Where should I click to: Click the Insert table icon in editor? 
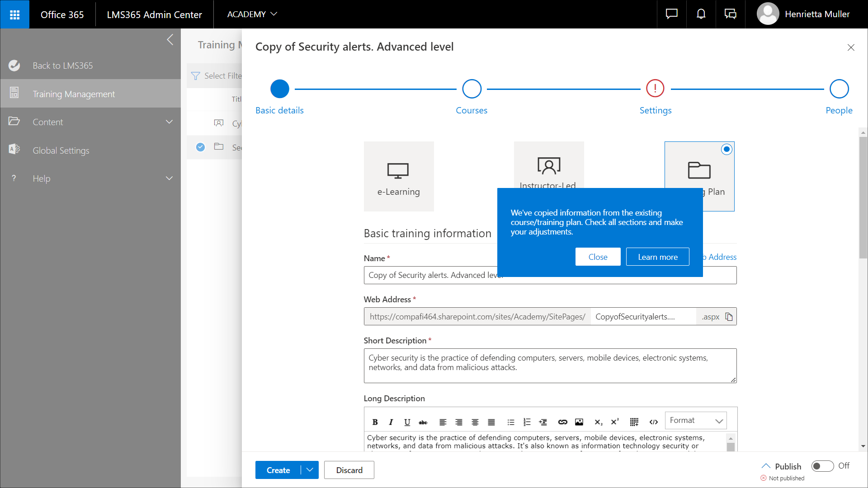click(634, 422)
